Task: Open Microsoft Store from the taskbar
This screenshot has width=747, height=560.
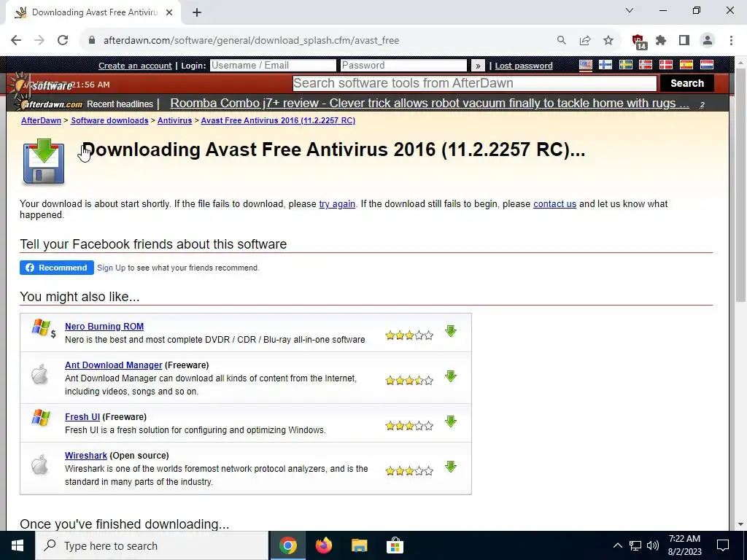Action: (x=395, y=545)
